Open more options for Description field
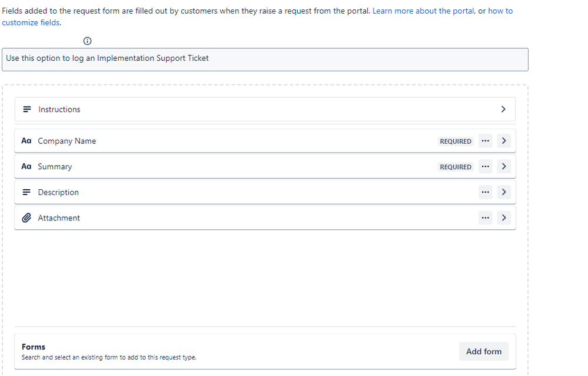The height and width of the screenshot is (376, 588). pyautogui.click(x=485, y=192)
